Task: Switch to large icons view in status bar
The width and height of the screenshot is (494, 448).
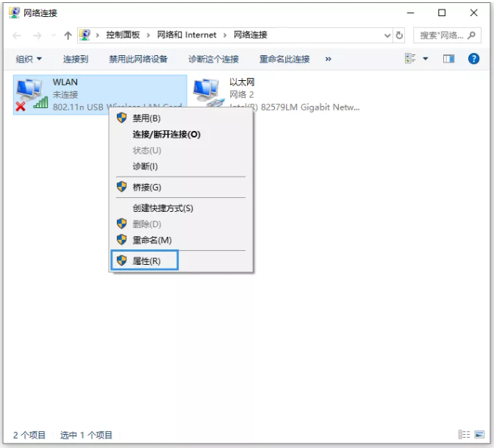Action: tap(479, 435)
